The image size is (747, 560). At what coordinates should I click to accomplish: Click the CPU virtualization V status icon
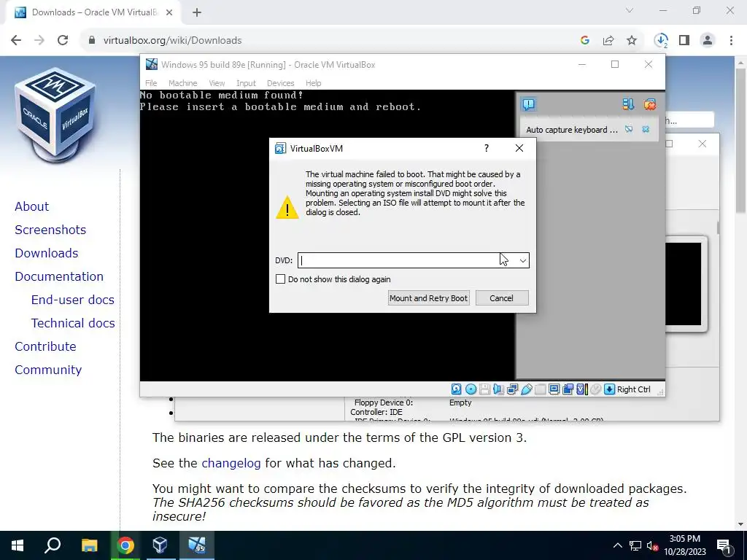(581, 389)
